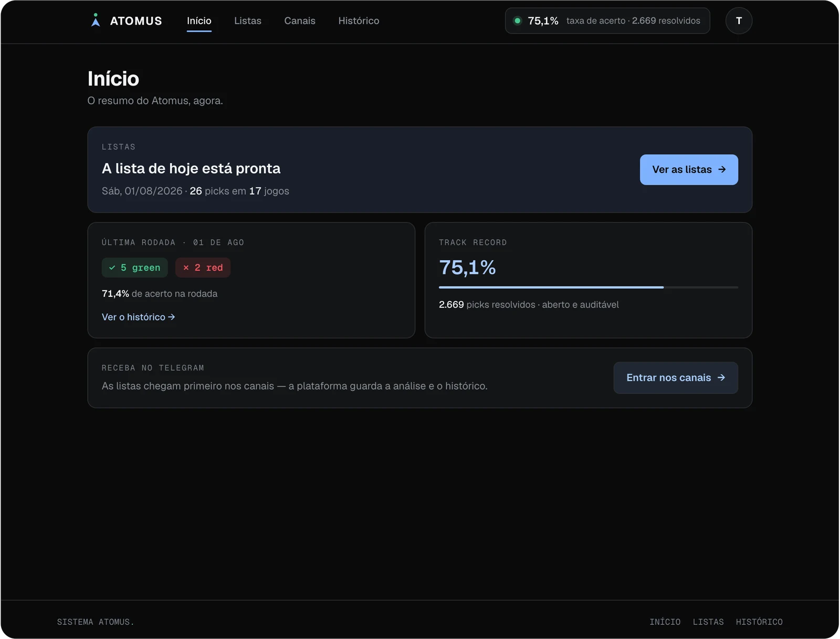Click the date Sáb, 01/08/2026
The width and height of the screenshot is (840, 639).
click(142, 191)
